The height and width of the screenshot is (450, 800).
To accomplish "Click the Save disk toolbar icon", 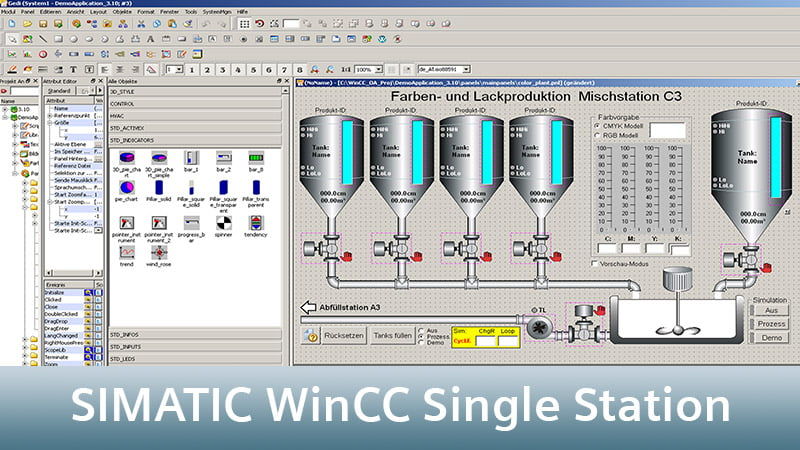I will (43, 23).
